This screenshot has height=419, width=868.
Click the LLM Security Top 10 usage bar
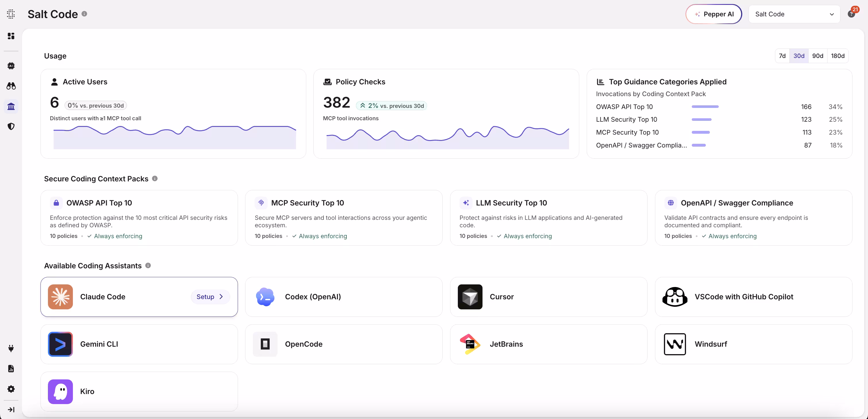[x=702, y=120]
